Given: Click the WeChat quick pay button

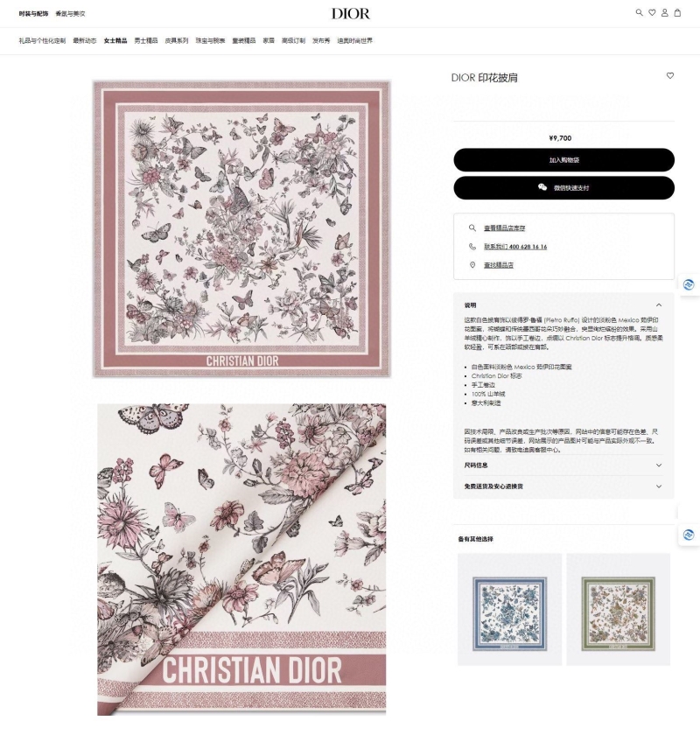Looking at the screenshot, I should coord(563,188).
